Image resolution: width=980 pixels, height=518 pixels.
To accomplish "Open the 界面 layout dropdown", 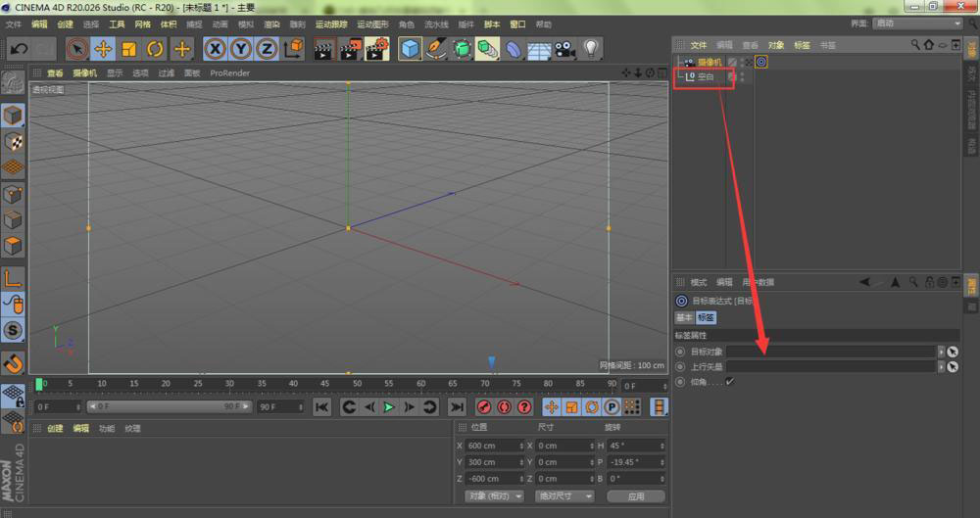I will coord(918,24).
